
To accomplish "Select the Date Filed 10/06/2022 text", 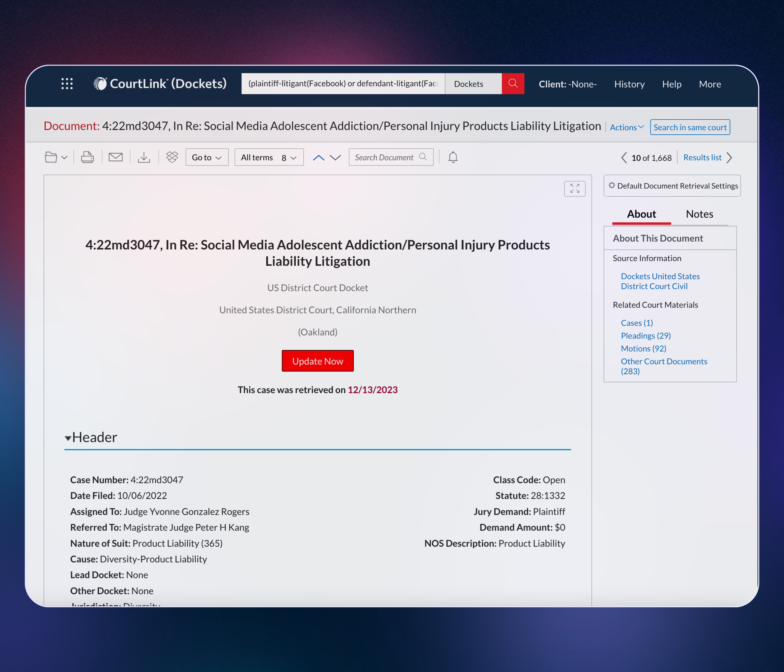I will coord(118,496).
